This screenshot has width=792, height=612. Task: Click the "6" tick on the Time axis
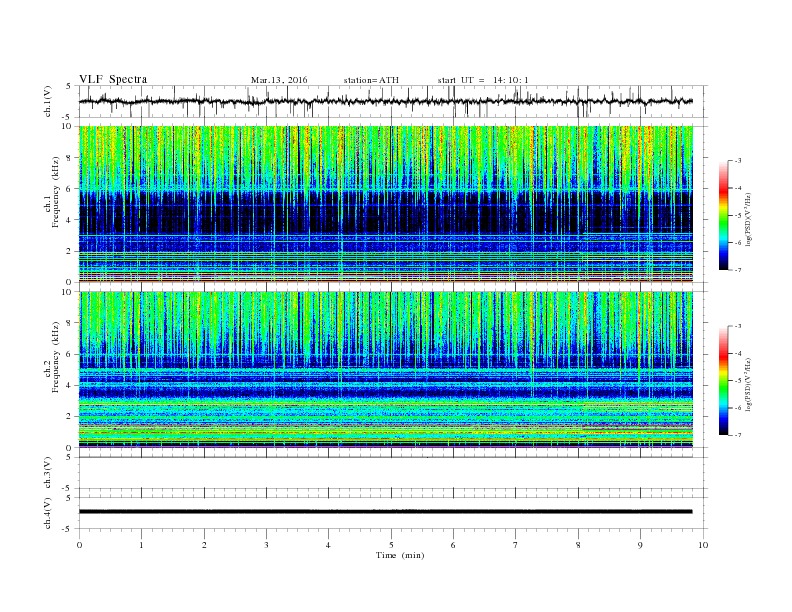tap(454, 545)
